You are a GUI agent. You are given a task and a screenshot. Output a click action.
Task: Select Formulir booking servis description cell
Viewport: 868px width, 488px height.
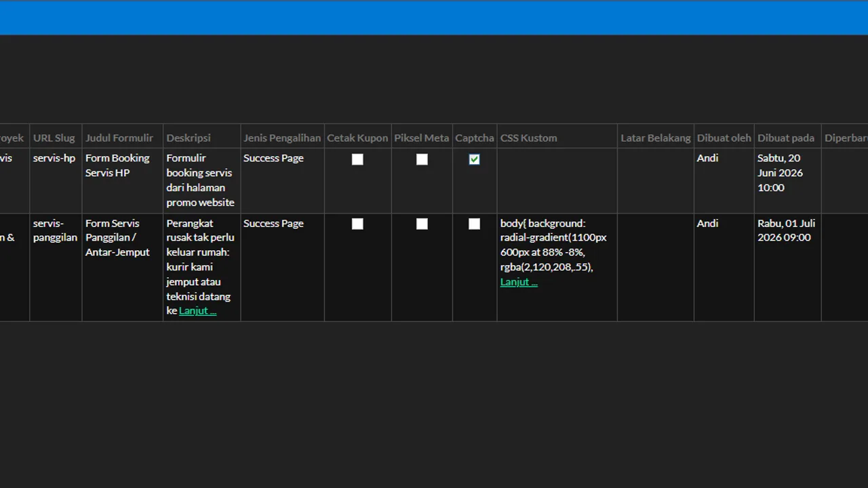(201, 180)
